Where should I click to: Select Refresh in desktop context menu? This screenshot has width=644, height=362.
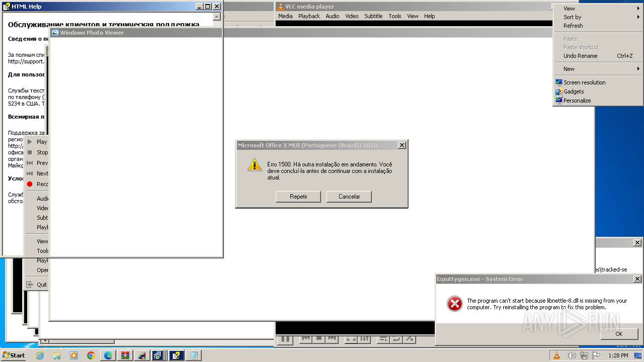(x=598, y=26)
